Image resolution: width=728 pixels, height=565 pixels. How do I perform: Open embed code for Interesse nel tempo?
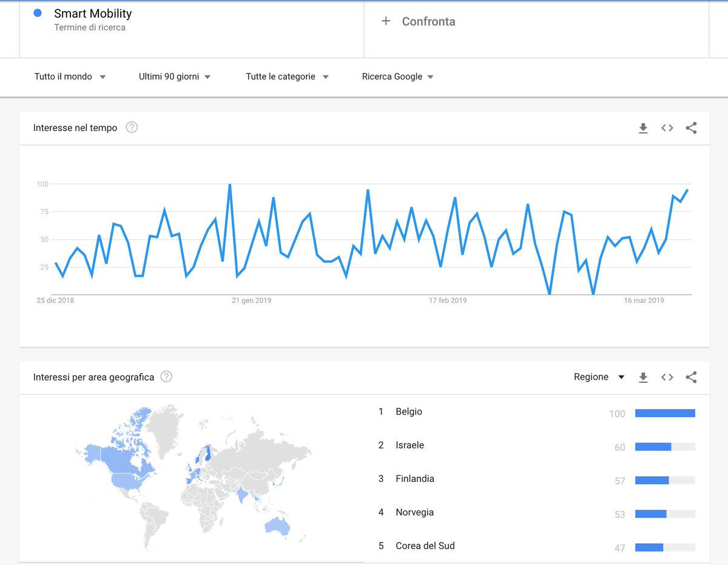click(x=667, y=128)
